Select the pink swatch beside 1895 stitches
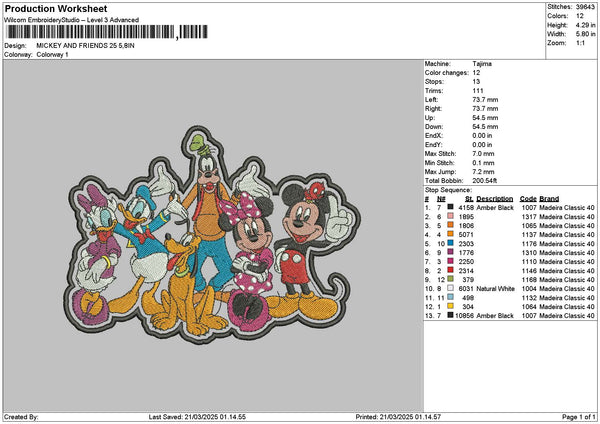The height and width of the screenshot is (424, 600). point(450,216)
